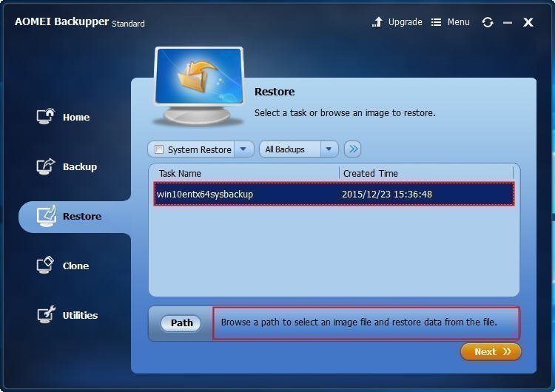Image resolution: width=555 pixels, height=392 pixels.
Task: Click the Utilities wrench icon
Action: (46, 314)
